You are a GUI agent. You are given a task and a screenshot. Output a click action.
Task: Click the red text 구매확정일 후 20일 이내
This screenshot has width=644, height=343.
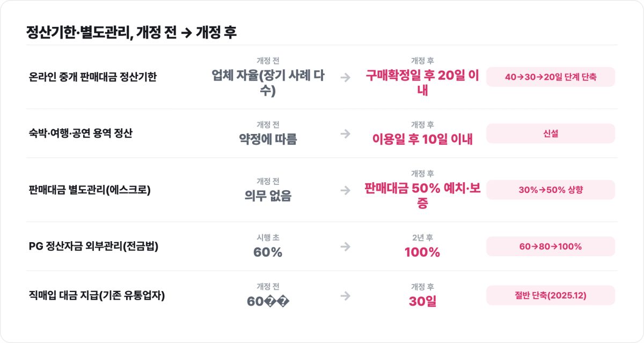422,83
